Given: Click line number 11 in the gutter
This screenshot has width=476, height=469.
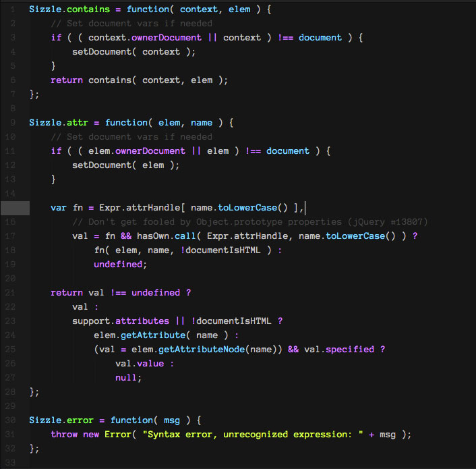Looking at the screenshot, I should (x=10, y=151).
